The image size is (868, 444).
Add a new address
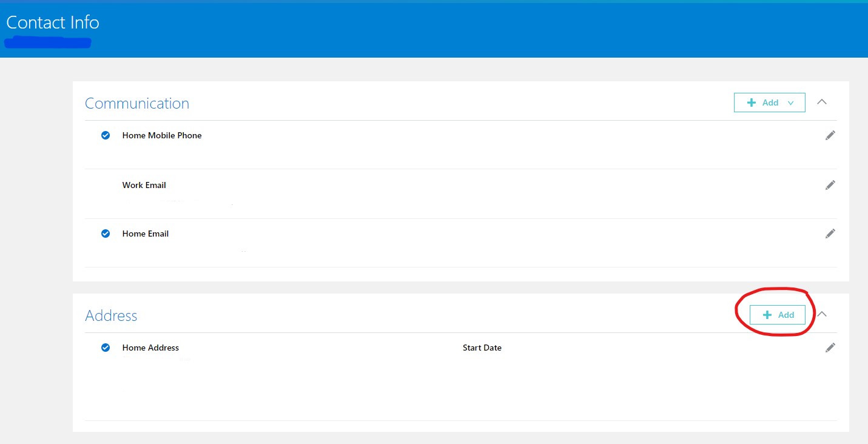pyautogui.click(x=778, y=315)
